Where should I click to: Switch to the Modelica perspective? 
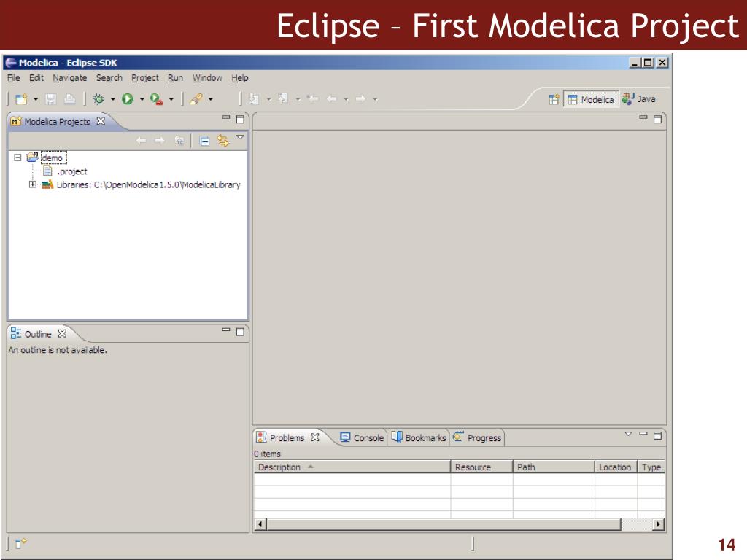(591, 99)
